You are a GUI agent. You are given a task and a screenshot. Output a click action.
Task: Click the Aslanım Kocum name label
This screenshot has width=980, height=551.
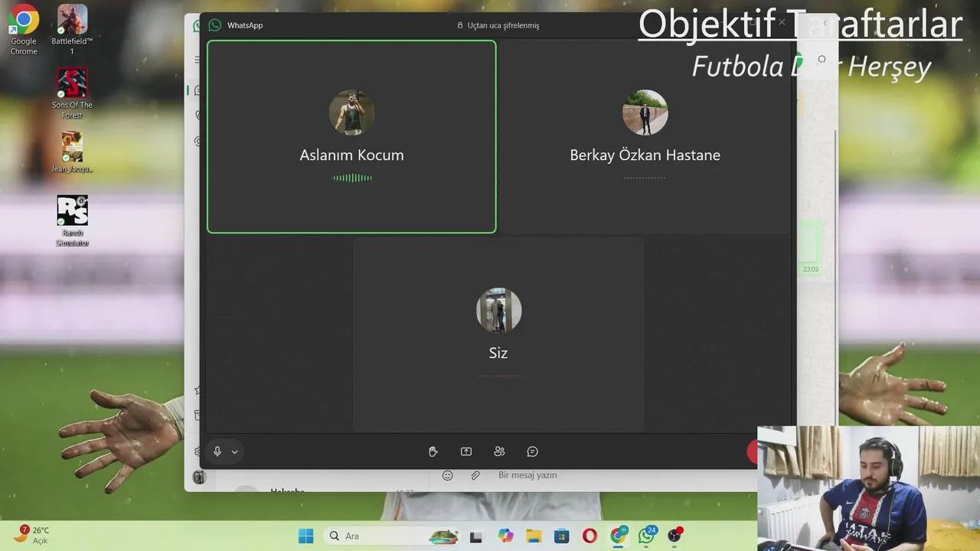(351, 155)
